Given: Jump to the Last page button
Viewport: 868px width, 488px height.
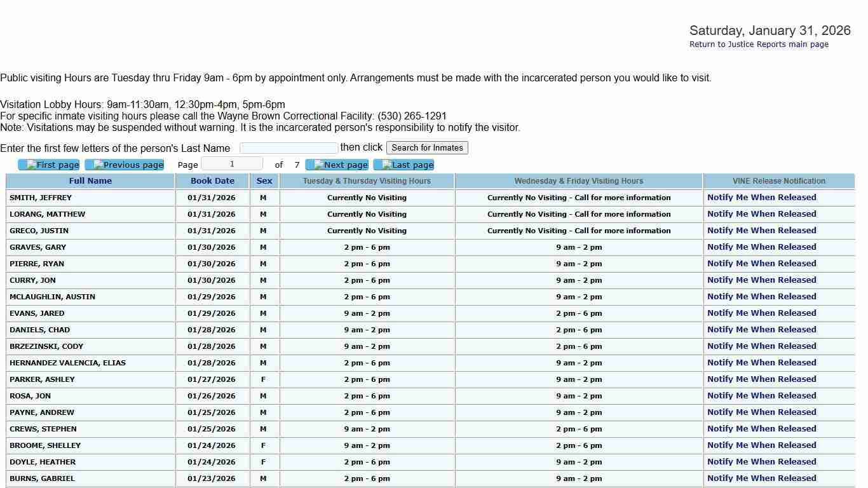Looking at the screenshot, I should tap(403, 165).
